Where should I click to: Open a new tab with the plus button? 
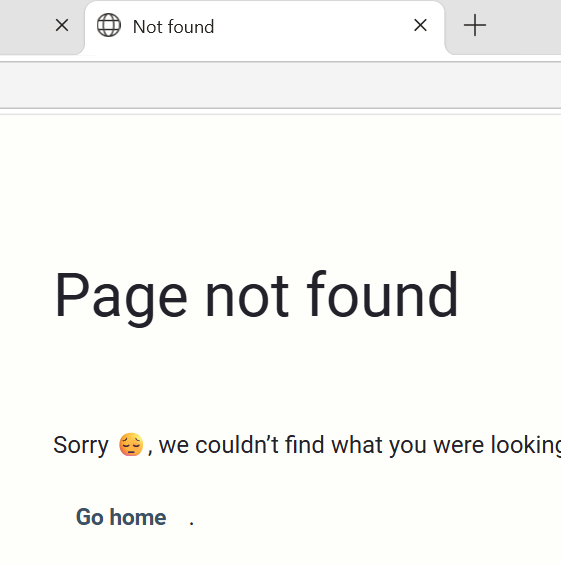pos(475,25)
